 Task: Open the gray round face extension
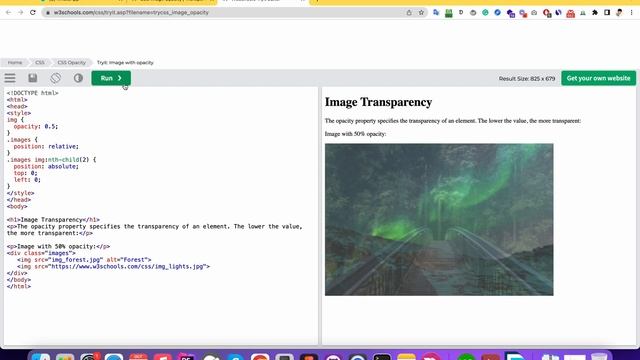click(x=473, y=13)
